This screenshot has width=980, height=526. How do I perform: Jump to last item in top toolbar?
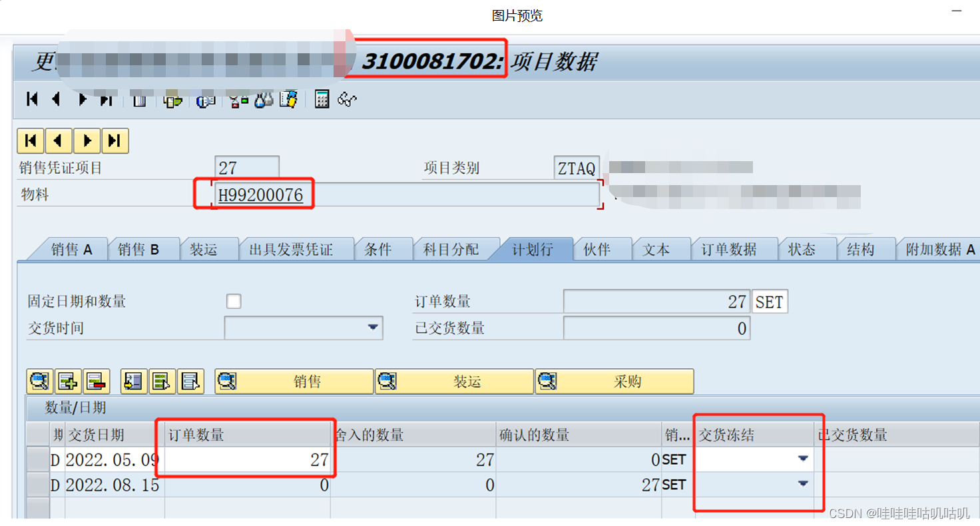point(106,100)
